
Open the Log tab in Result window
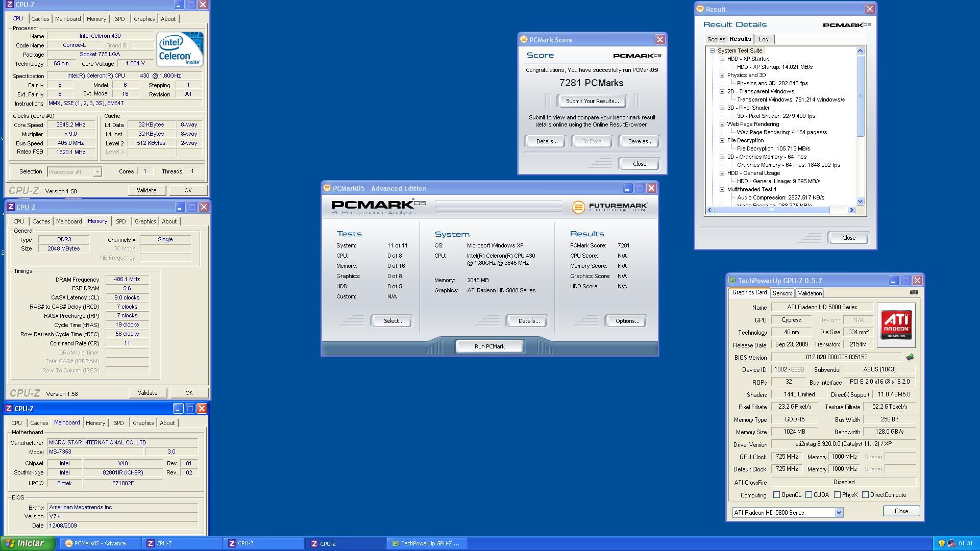[764, 39]
